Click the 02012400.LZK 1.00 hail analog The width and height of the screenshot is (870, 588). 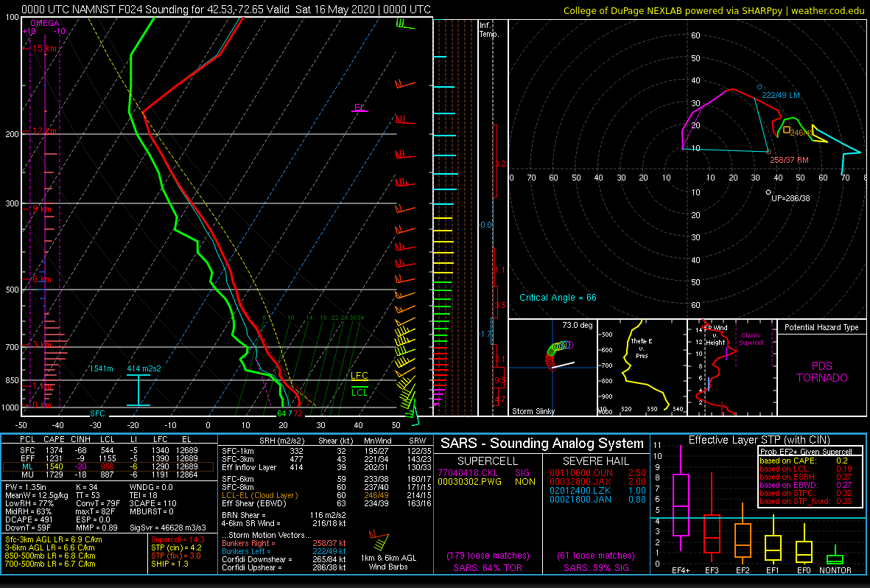pyautogui.click(x=597, y=491)
